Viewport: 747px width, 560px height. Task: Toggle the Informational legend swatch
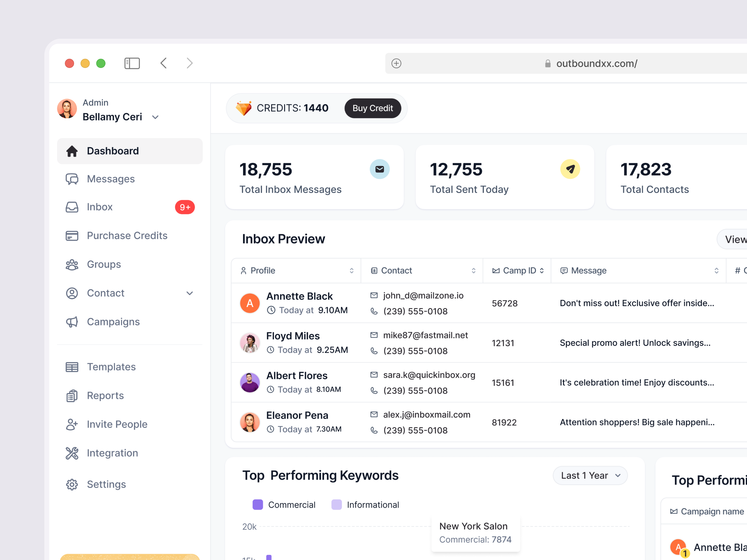tap(337, 504)
